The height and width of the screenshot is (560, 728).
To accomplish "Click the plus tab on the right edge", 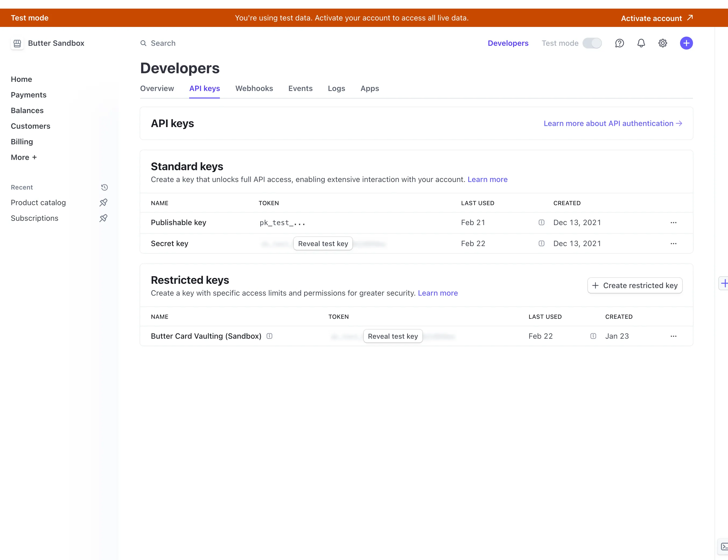I will [x=724, y=284].
